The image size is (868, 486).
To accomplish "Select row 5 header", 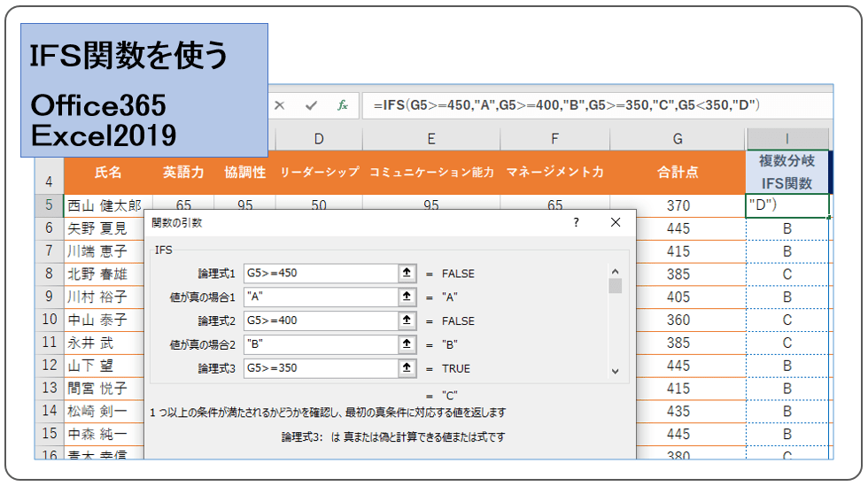I will coord(50,205).
